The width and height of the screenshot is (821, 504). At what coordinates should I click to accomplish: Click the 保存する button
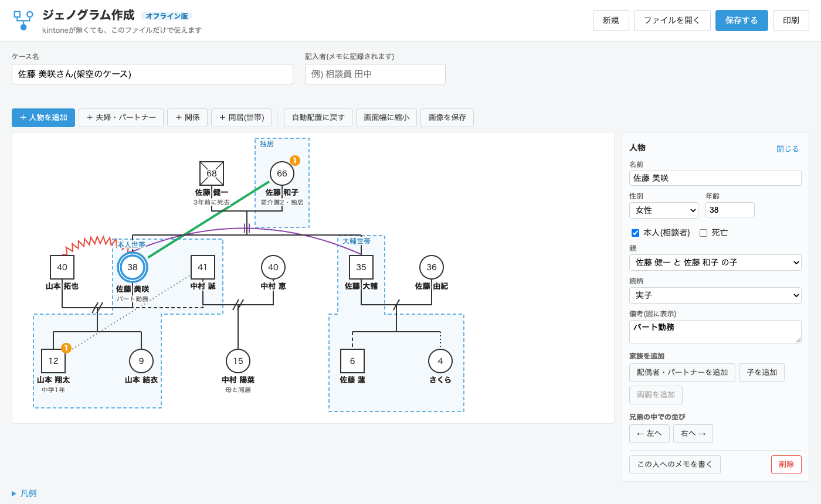click(742, 21)
